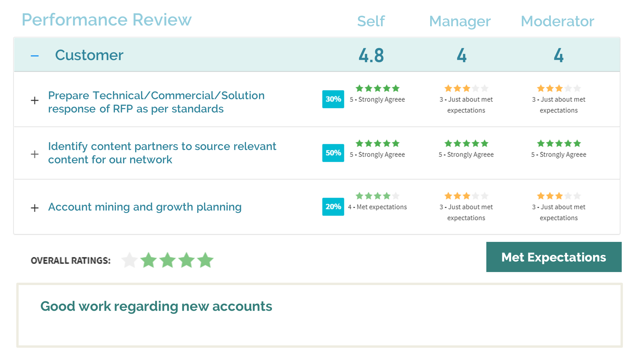Click the Met Expectations button
The width and height of the screenshot is (630, 364).
554,257
